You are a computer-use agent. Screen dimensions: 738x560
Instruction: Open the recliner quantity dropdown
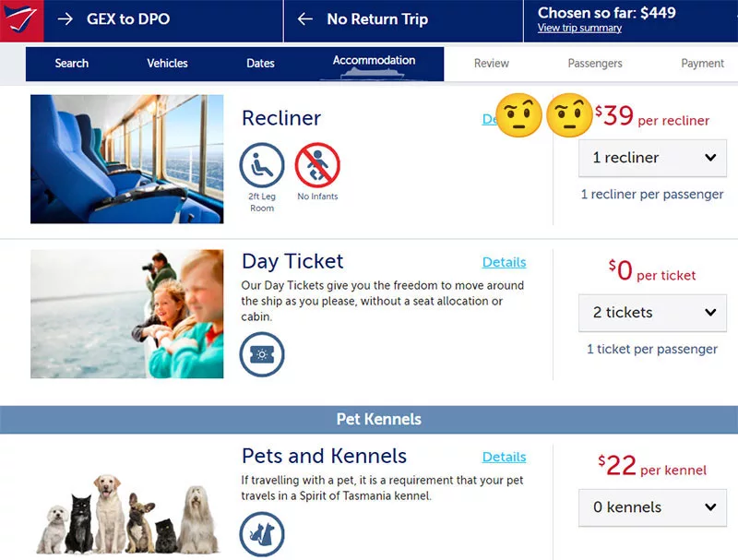click(652, 158)
